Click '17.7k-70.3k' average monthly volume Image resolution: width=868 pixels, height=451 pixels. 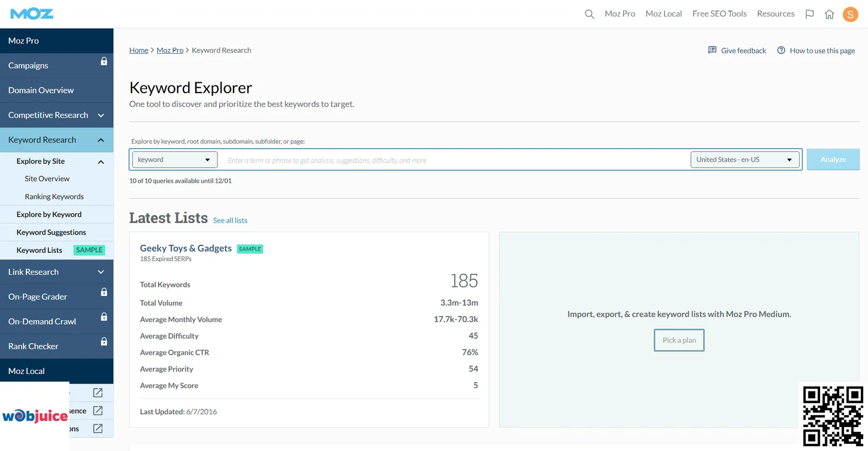click(x=456, y=319)
